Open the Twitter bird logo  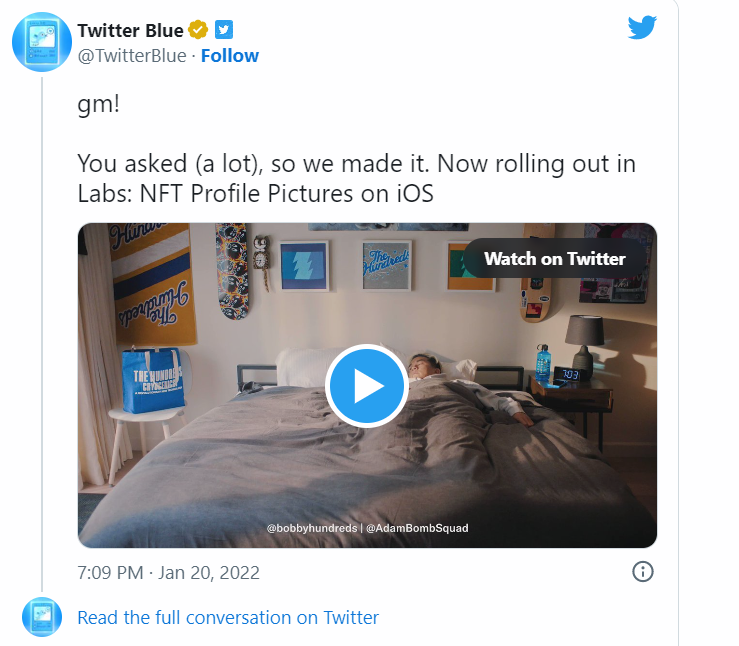[642, 28]
